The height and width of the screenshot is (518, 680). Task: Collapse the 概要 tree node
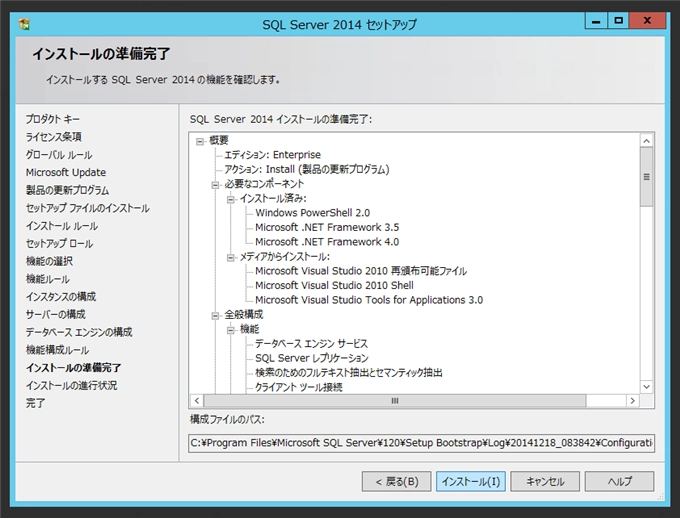[x=200, y=141]
